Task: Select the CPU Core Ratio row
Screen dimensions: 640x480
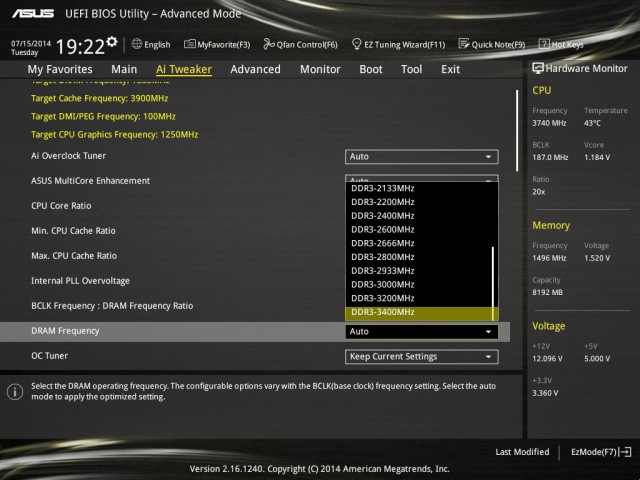Action: tap(61, 206)
